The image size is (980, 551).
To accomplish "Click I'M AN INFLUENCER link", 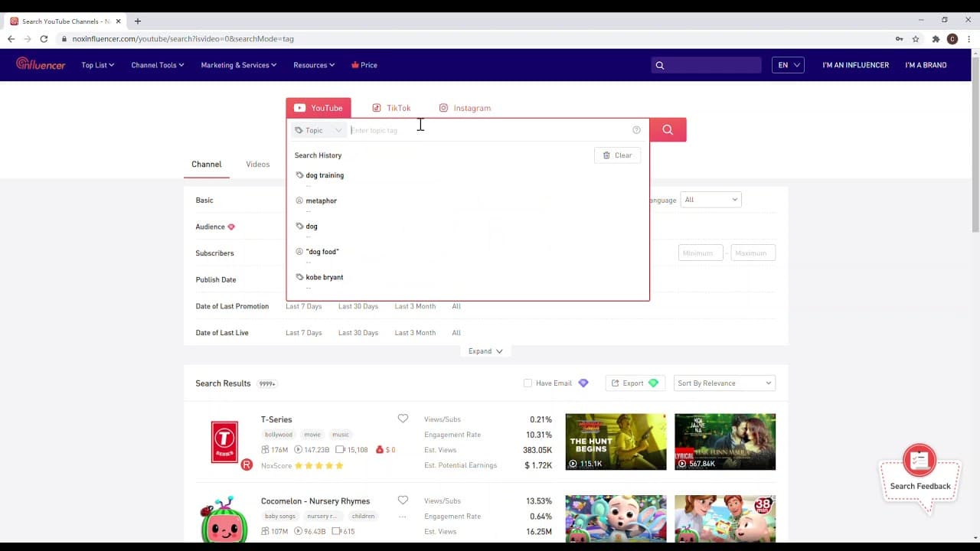I will 855,65.
